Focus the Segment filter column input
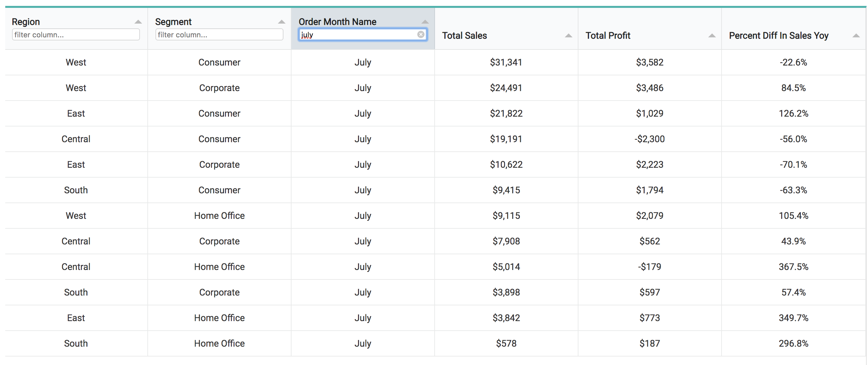The image size is (868, 365). [219, 35]
